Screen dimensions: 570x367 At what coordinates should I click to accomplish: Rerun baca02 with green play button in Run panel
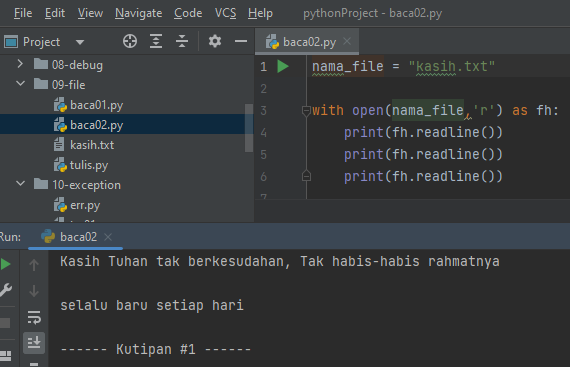(5, 264)
